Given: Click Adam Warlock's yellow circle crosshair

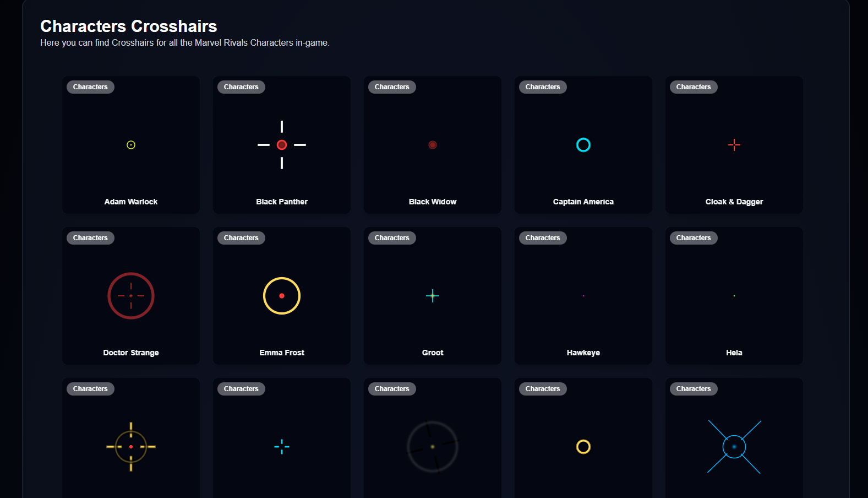Looking at the screenshot, I should pos(131,145).
